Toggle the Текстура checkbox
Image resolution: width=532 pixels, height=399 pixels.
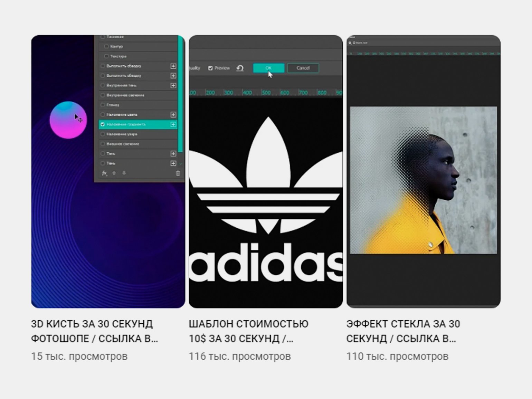[x=106, y=56]
